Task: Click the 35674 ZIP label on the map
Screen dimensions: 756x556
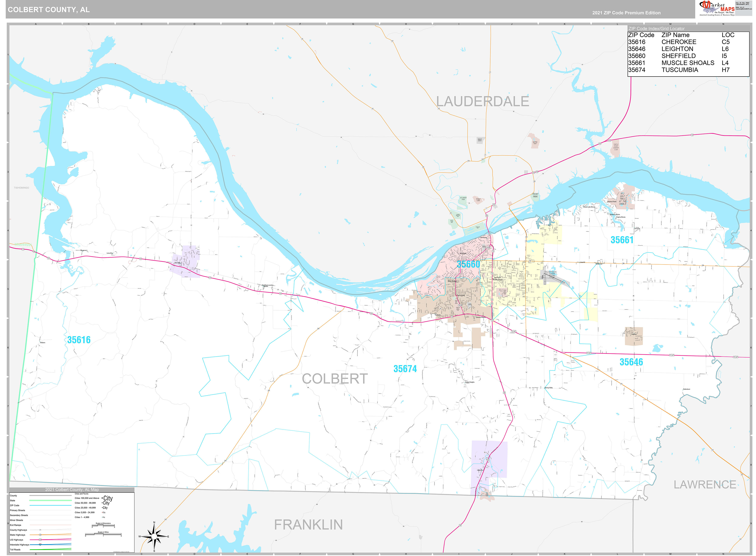Action: pyautogui.click(x=405, y=369)
